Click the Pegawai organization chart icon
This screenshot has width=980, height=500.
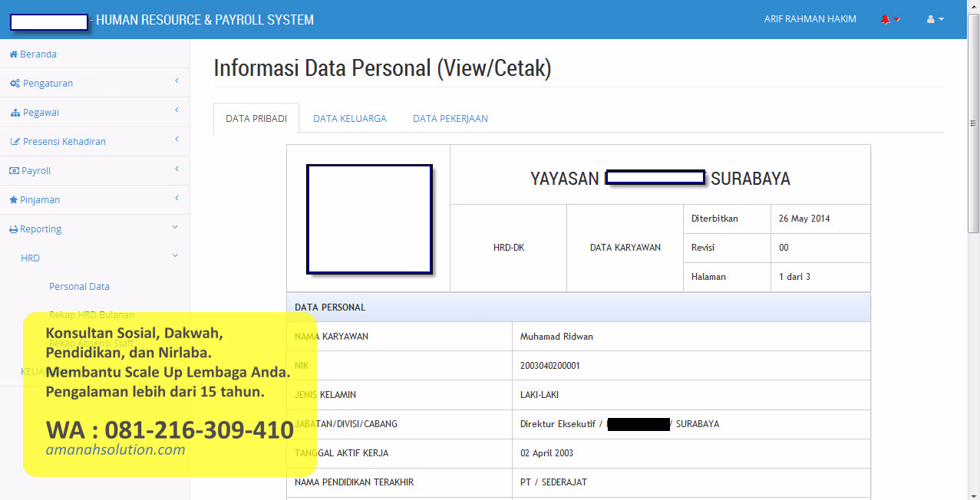point(15,113)
